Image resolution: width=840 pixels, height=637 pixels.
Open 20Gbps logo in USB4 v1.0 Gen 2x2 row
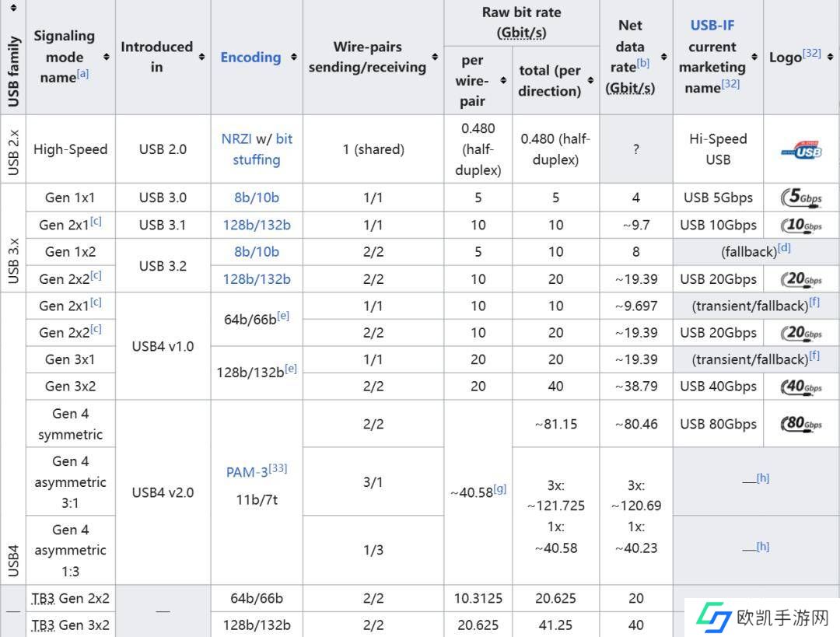point(801,333)
